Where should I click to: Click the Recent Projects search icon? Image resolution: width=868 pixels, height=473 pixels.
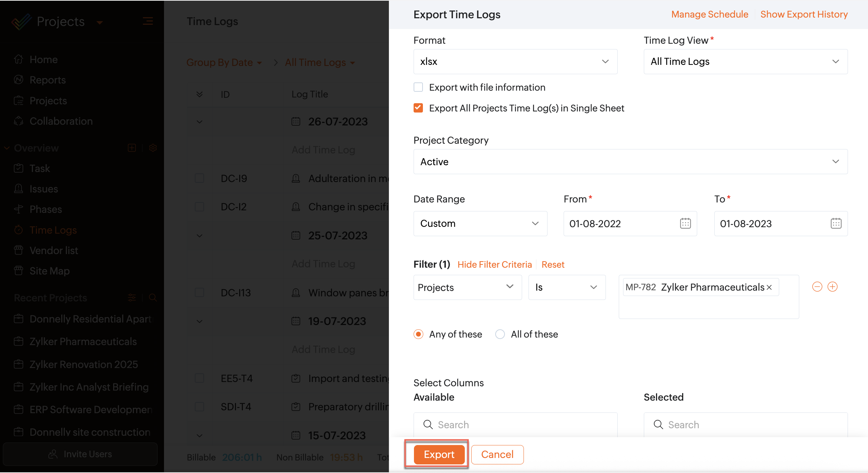click(153, 298)
